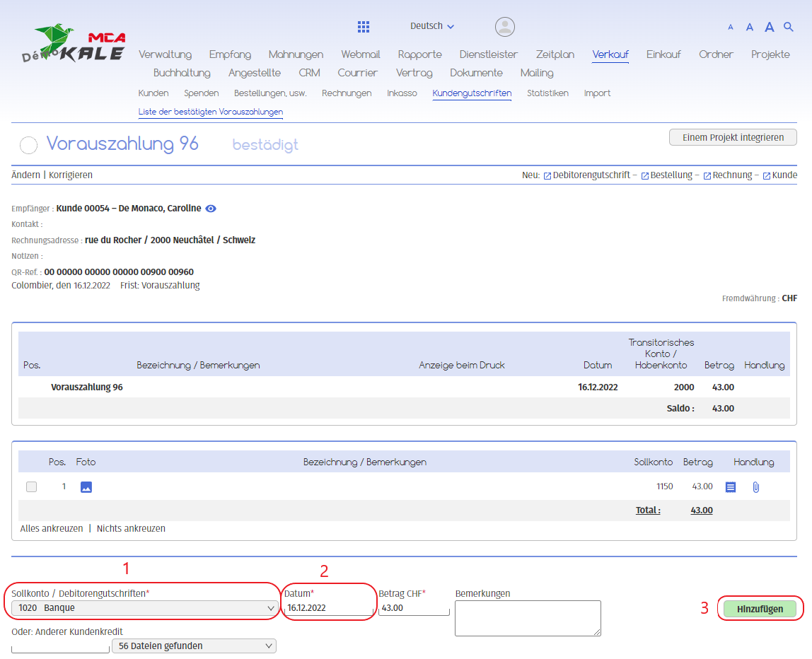The image size is (812, 659).
Task: Open the attachment paperclip in row 1
Action: point(755,486)
